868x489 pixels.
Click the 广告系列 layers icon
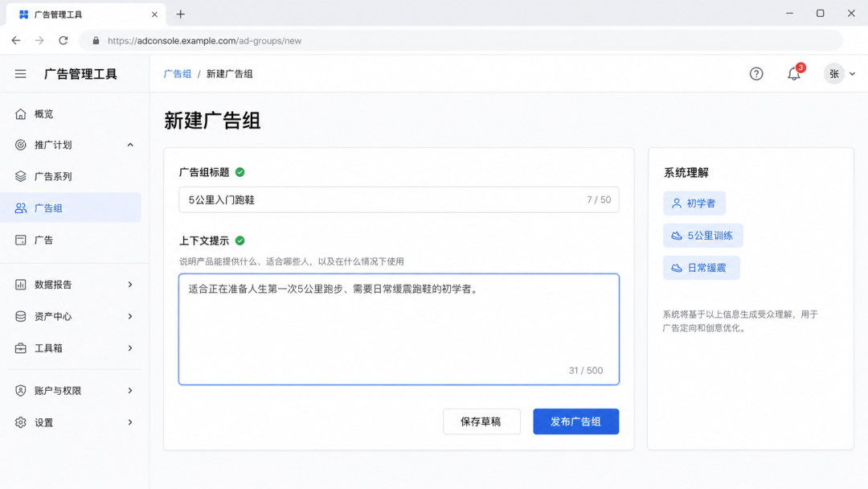pos(20,176)
